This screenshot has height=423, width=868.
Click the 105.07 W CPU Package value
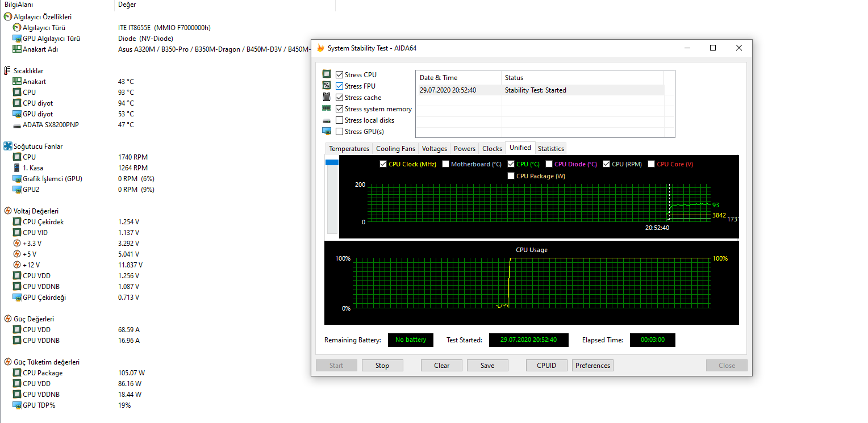[x=131, y=373]
